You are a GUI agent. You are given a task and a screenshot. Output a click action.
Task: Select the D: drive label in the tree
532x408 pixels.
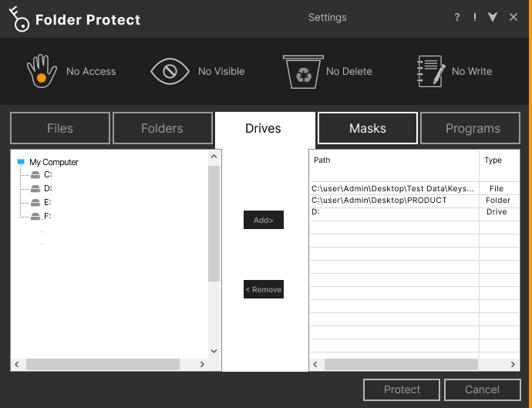pyautogui.click(x=48, y=188)
